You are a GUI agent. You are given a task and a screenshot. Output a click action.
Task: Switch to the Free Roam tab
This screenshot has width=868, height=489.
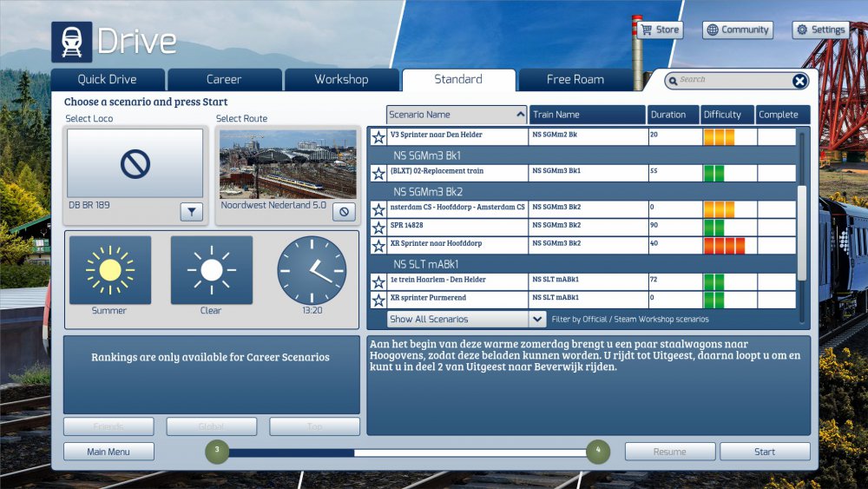(575, 79)
